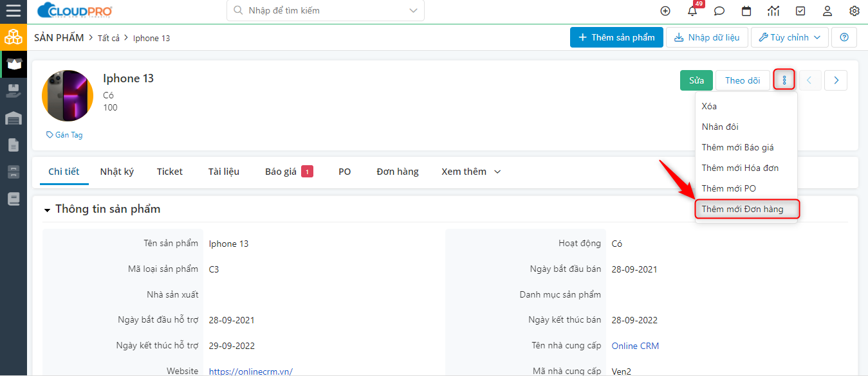The width and height of the screenshot is (868, 376).
Task: Open the Tùy chỉnh dropdown
Action: 789,37
